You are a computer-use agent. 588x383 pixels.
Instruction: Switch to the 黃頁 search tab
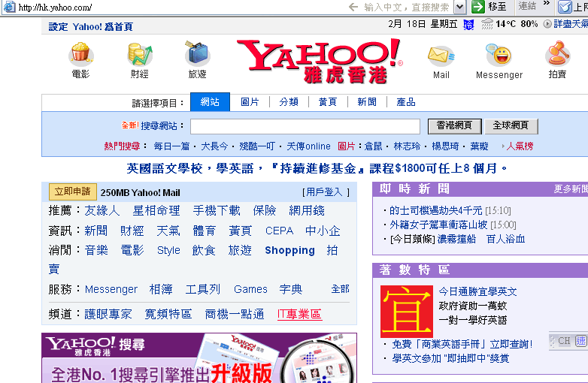[328, 102]
